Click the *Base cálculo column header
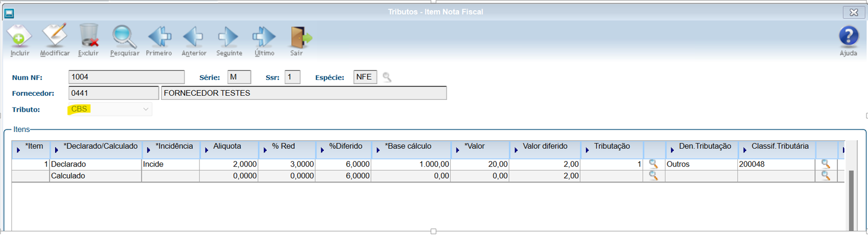868x239 pixels. (x=411, y=149)
